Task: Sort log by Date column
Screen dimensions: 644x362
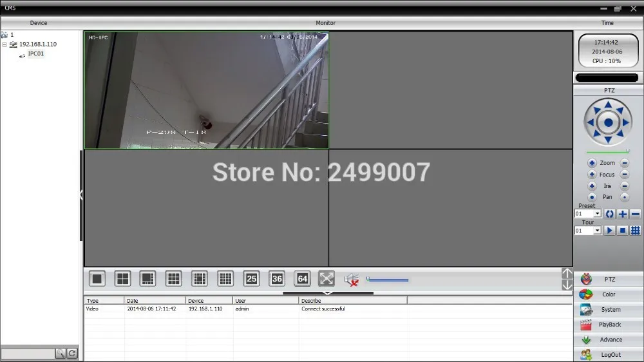Action: (x=155, y=301)
